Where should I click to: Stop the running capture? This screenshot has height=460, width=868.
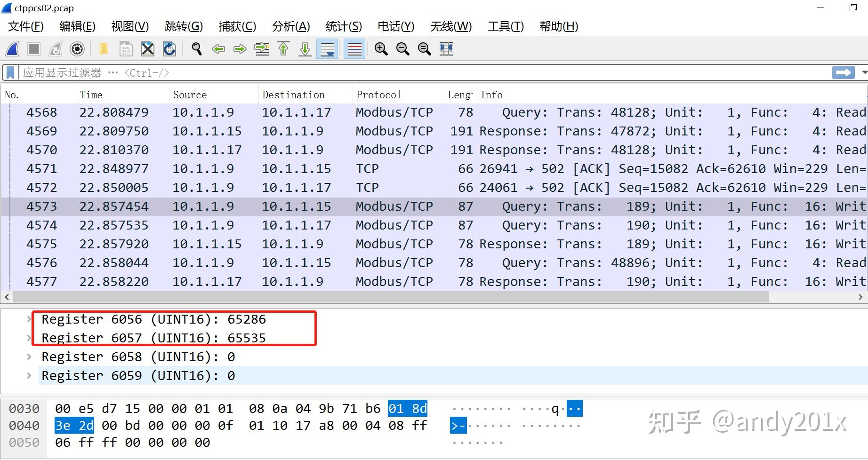click(33, 49)
